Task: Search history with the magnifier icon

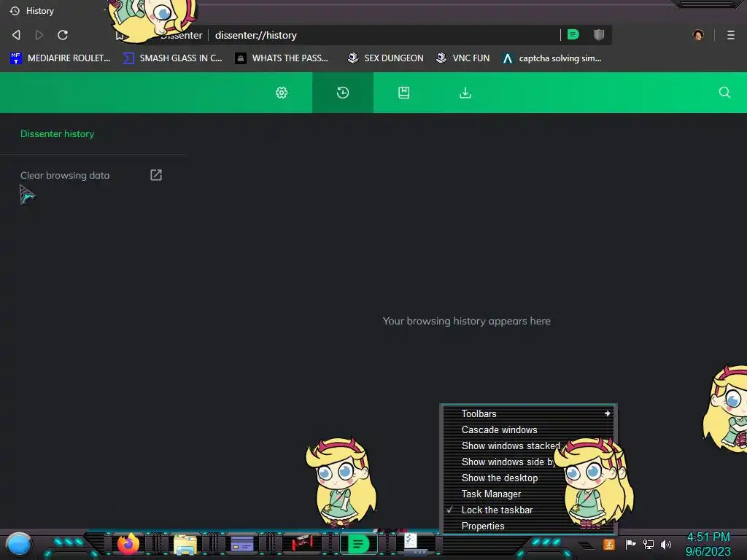Action: click(724, 93)
